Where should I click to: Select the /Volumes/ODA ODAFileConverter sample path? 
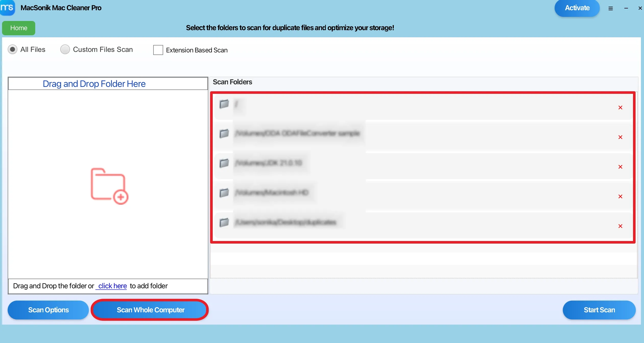pyautogui.click(x=297, y=133)
